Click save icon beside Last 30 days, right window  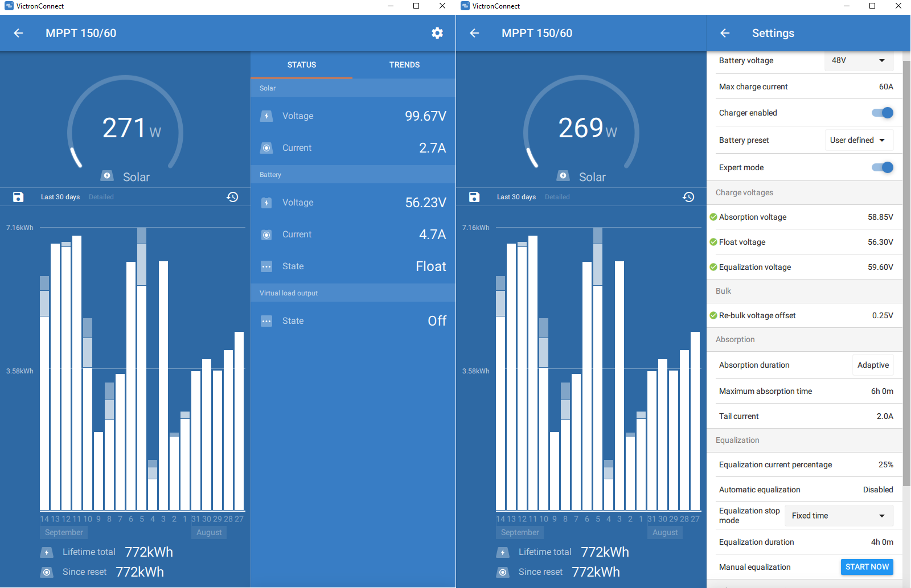point(474,197)
